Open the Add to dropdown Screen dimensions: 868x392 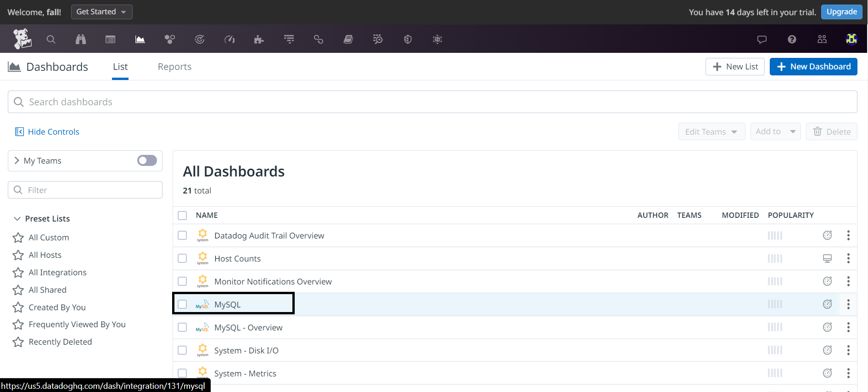[x=775, y=131]
